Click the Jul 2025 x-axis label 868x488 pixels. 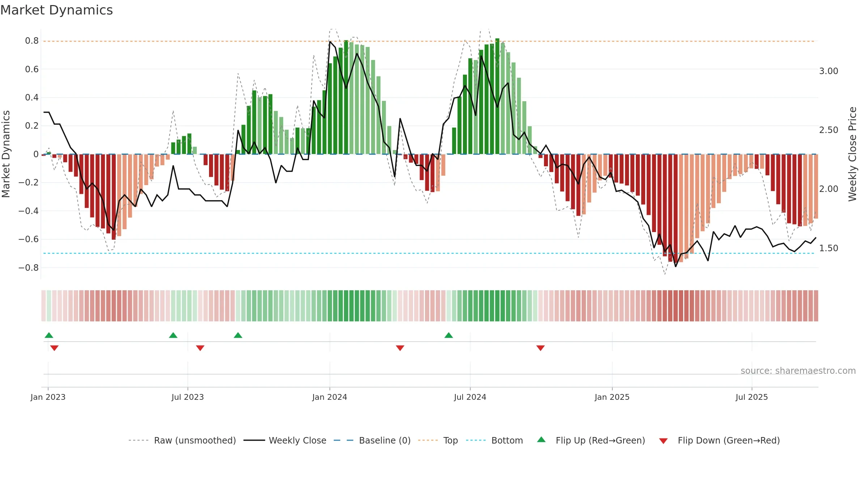pyautogui.click(x=752, y=397)
